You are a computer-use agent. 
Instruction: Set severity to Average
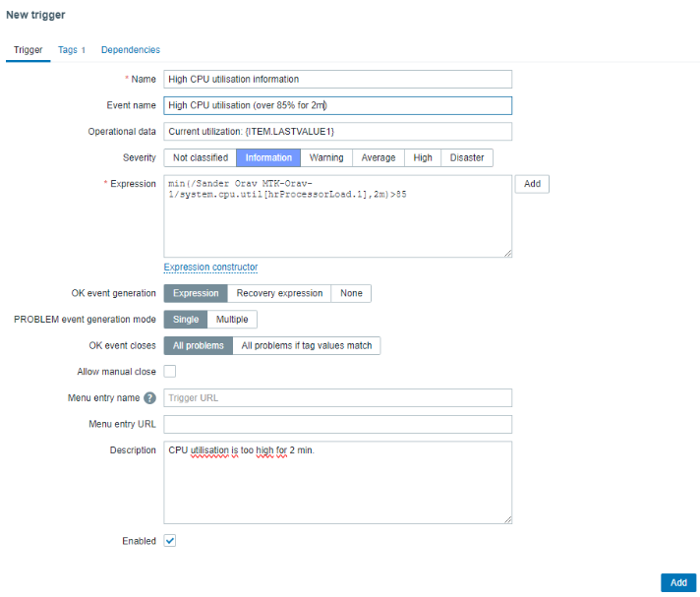pos(379,157)
